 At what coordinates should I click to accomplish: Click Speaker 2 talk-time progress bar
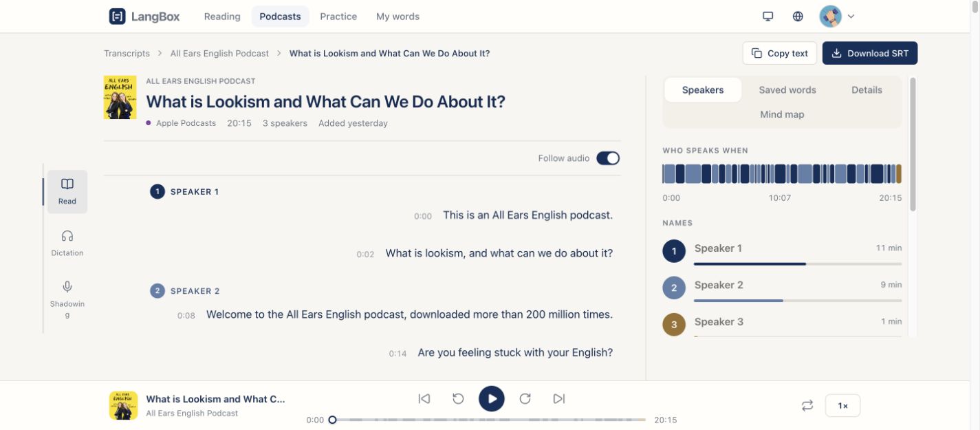[x=798, y=301]
